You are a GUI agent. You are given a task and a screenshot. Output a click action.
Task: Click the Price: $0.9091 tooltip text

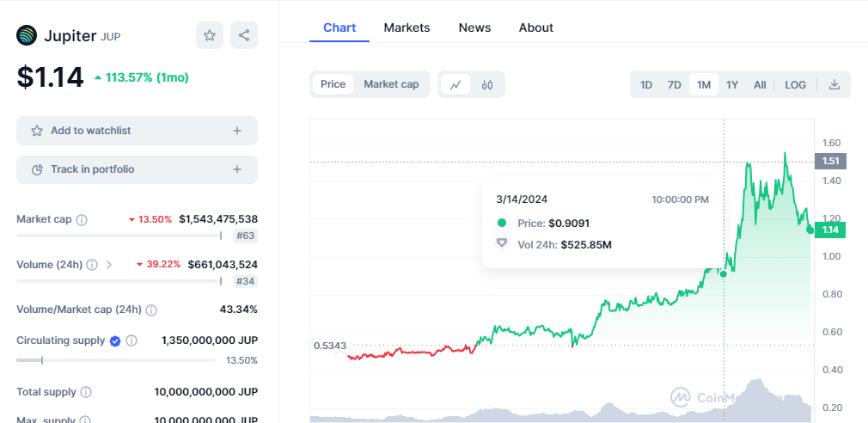(553, 224)
